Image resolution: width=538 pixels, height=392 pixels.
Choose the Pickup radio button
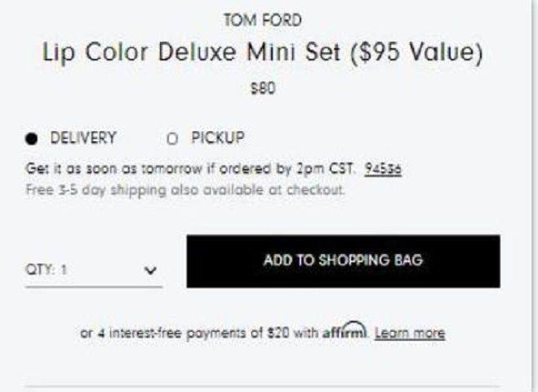[172, 139]
